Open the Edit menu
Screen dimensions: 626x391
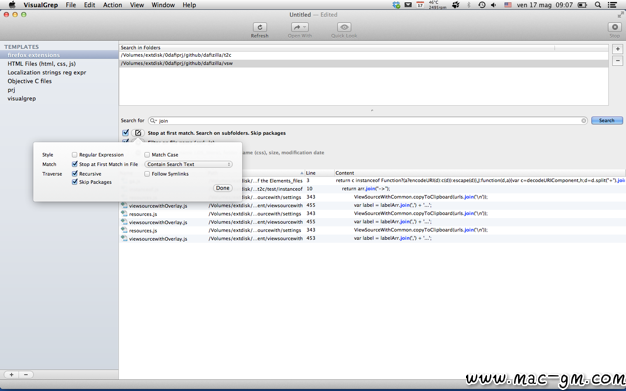coord(89,5)
